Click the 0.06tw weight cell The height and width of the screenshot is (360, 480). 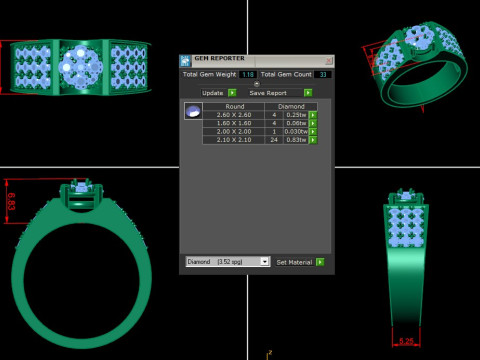[296, 123]
